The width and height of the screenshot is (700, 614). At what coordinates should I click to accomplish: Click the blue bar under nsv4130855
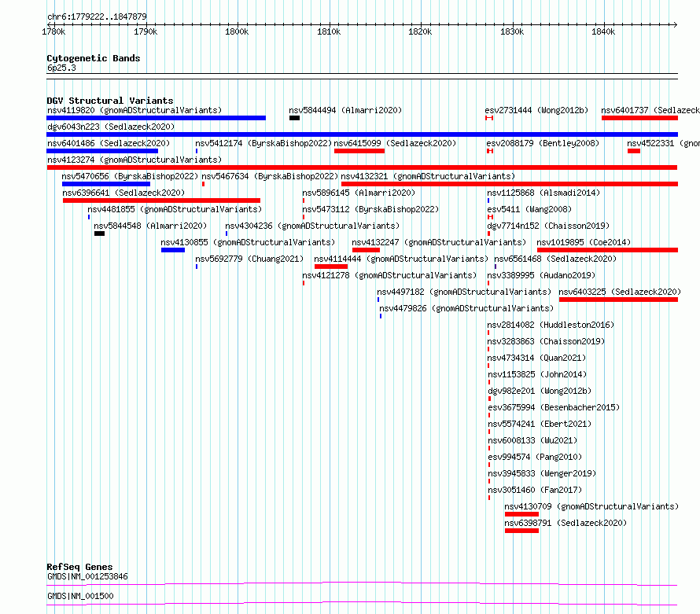(x=173, y=250)
